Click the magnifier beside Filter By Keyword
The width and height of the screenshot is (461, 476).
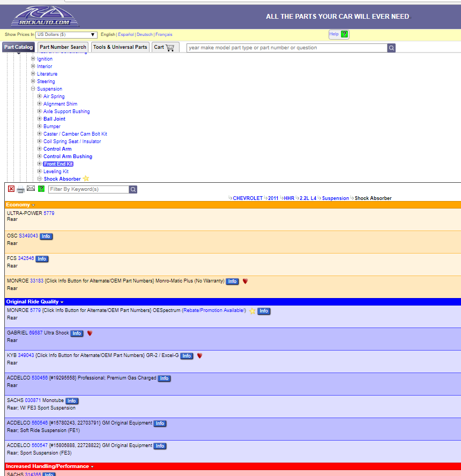point(133,189)
